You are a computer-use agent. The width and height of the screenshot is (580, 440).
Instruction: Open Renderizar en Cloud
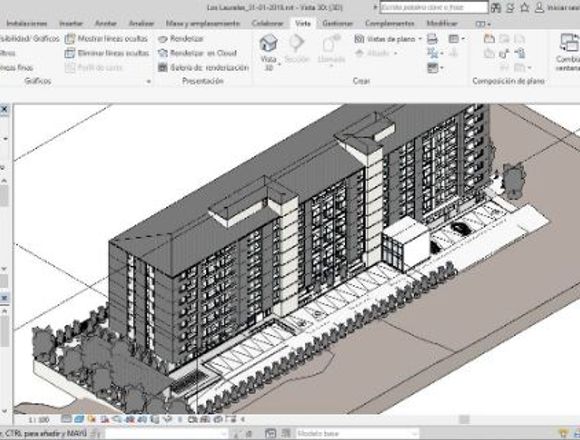(197, 53)
